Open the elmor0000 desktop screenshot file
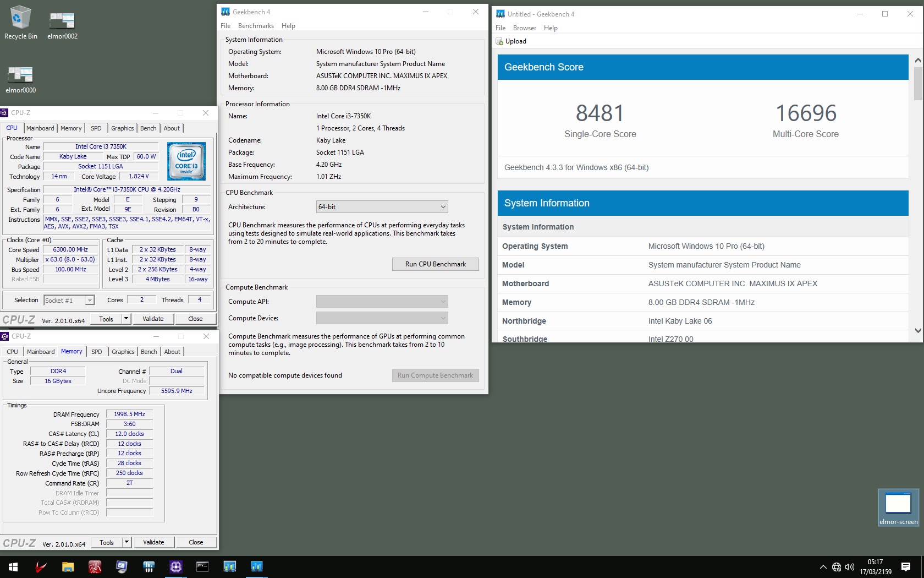Screen dimensions: 924x578 click(x=21, y=79)
